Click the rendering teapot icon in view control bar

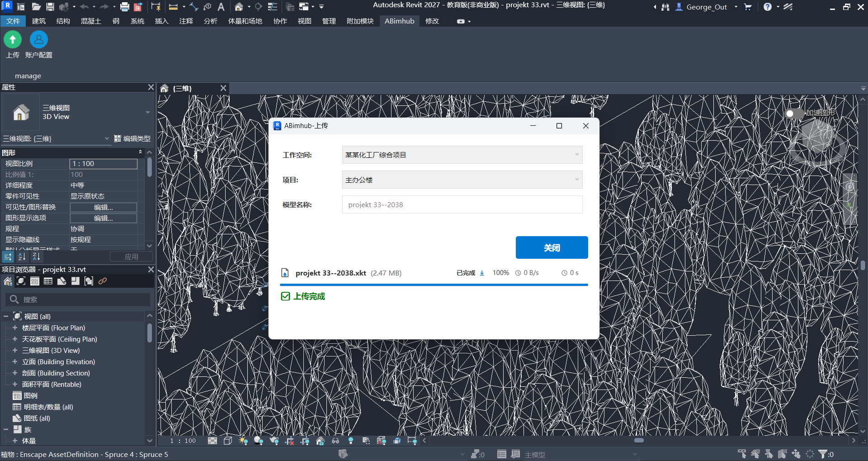pos(274,441)
